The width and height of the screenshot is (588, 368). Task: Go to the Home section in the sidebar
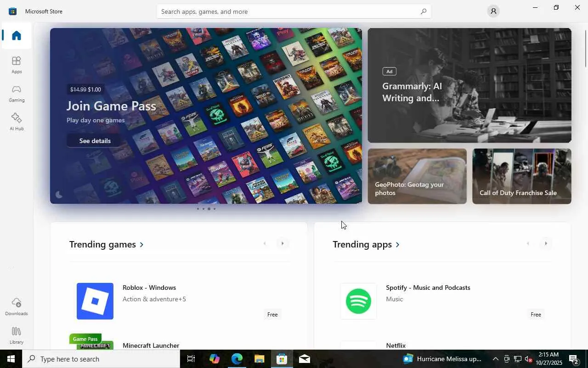pos(17,35)
